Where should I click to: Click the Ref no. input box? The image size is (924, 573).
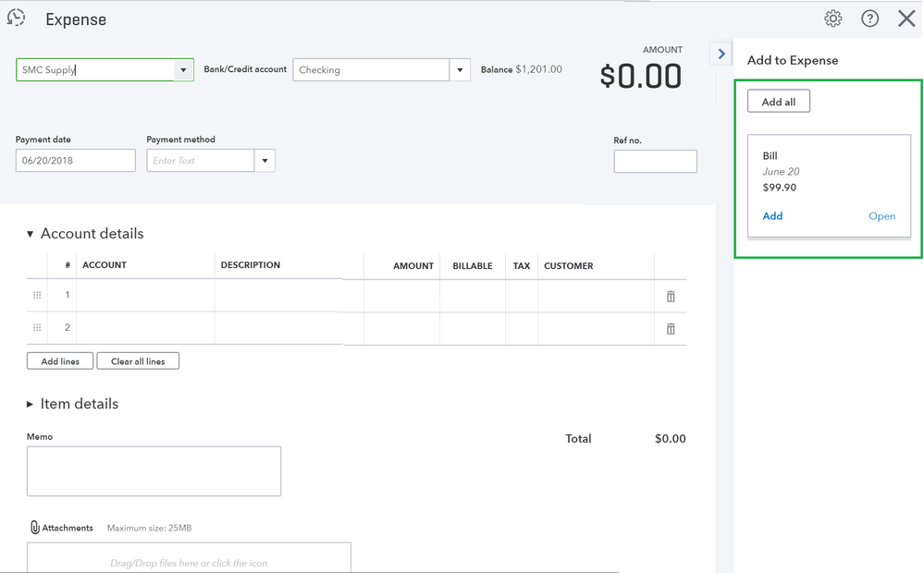click(x=655, y=162)
